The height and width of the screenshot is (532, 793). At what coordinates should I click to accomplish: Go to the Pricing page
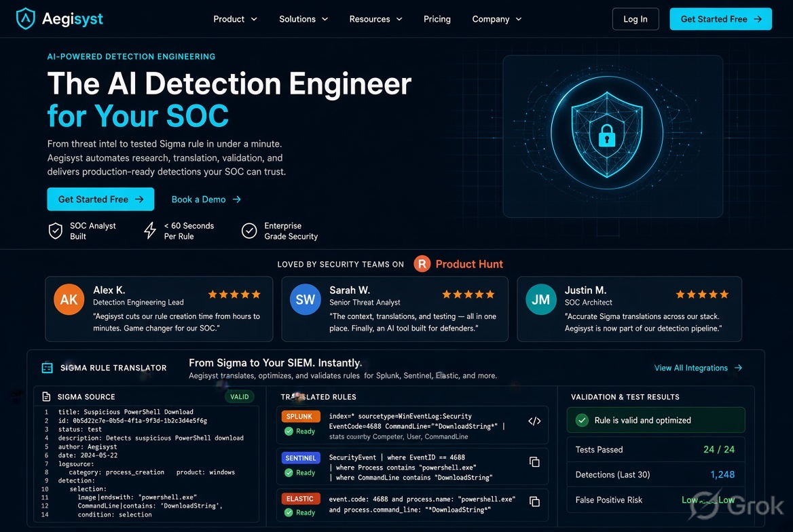coord(437,19)
